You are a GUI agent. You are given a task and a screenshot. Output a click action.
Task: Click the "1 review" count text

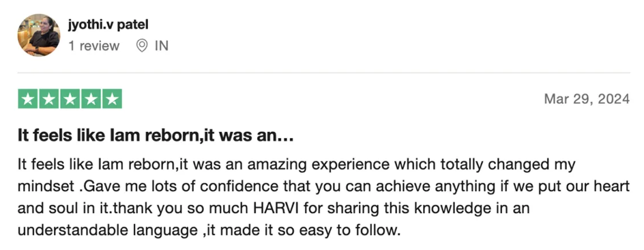[x=94, y=46]
